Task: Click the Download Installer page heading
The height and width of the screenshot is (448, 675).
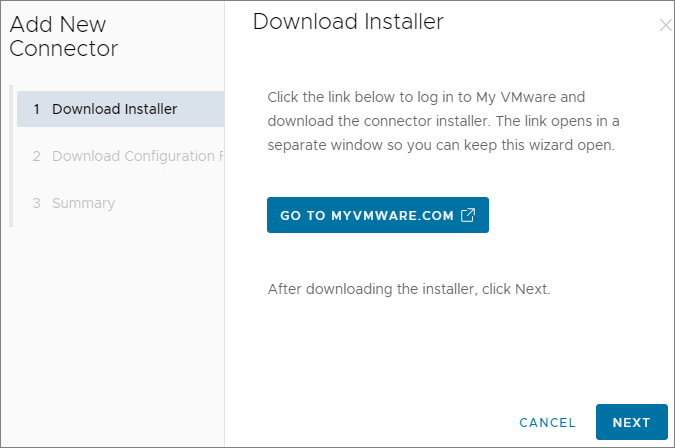Action: tap(348, 22)
